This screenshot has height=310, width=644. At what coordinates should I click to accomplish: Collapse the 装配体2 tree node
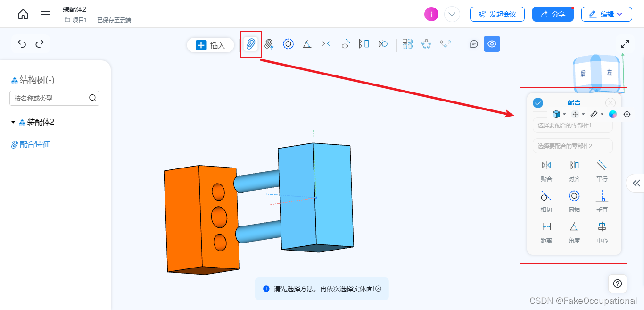click(13, 122)
